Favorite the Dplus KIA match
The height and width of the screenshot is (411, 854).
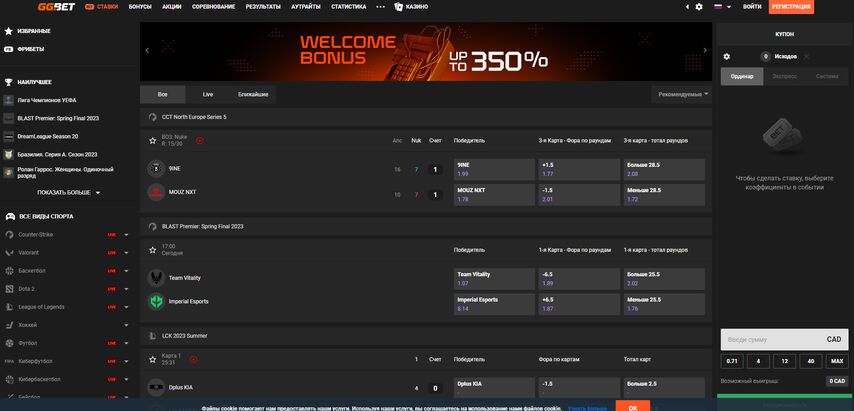tap(152, 359)
